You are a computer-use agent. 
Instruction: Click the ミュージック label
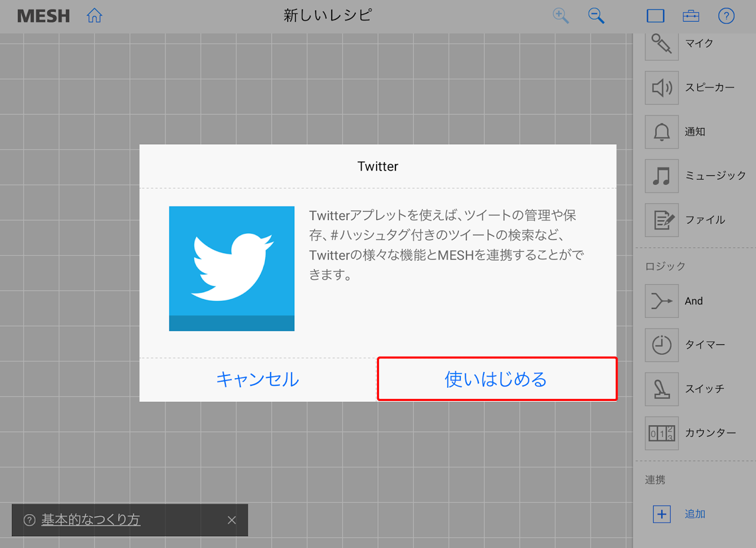click(715, 175)
